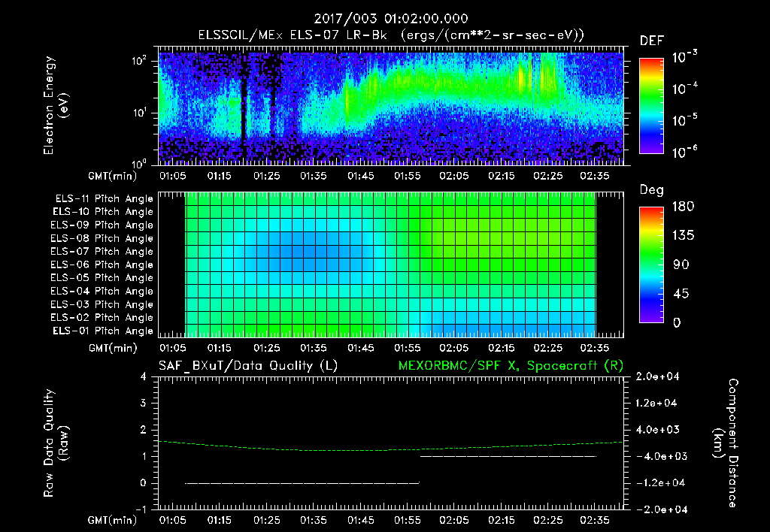
Task: Click GMT(min) label under data quality panel
Action: (x=113, y=520)
